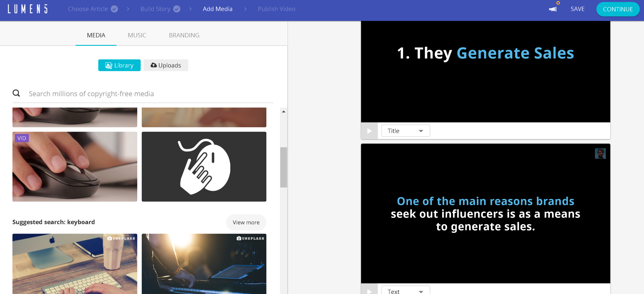This screenshot has height=294, width=644.
Task: Open the Text slide type dropdown
Action: (406, 290)
